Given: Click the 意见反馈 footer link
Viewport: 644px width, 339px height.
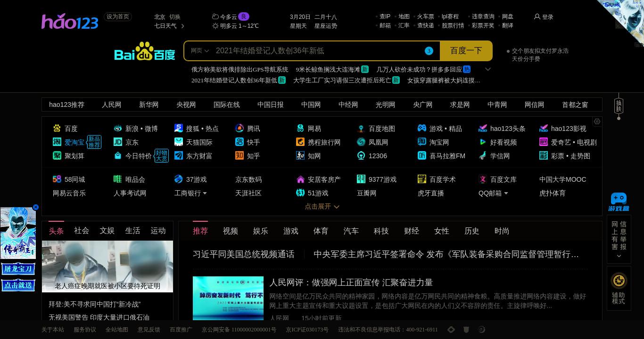Looking at the screenshot, I should click(149, 330).
